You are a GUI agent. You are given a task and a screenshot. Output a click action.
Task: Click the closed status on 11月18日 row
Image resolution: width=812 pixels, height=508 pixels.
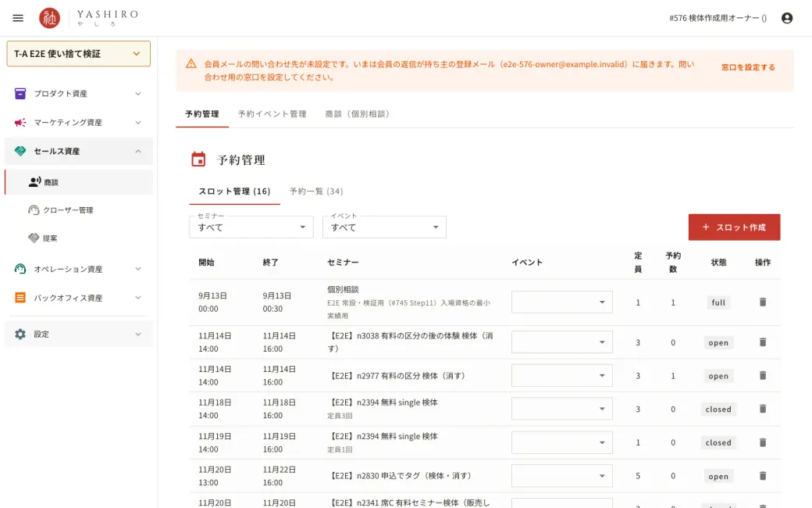pos(718,409)
